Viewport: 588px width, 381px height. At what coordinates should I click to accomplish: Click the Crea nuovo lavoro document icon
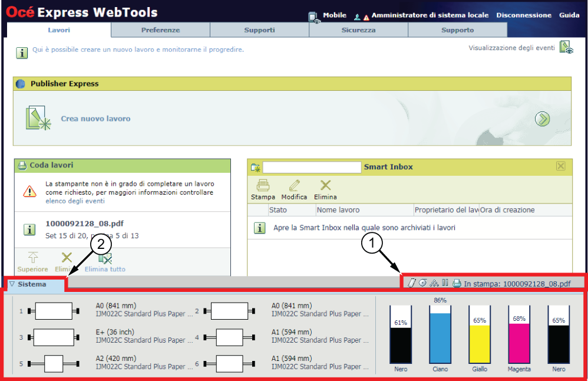tap(38, 118)
